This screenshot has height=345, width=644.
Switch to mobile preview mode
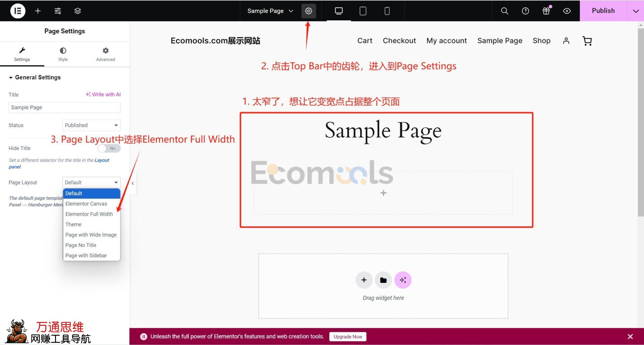click(x=387, y=11)
